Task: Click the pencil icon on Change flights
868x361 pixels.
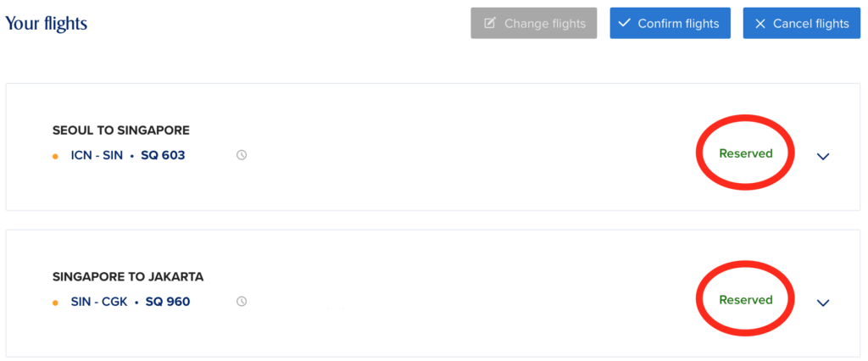Action: (490, 23)
